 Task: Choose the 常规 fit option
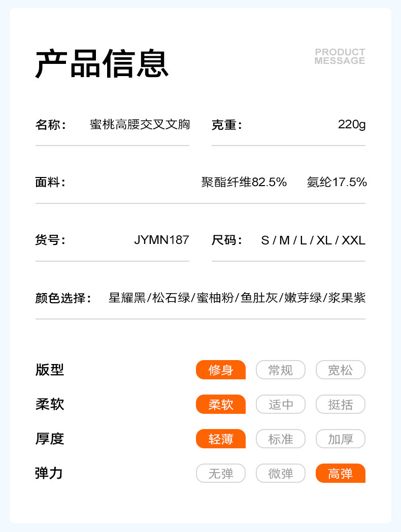point(281,370)
